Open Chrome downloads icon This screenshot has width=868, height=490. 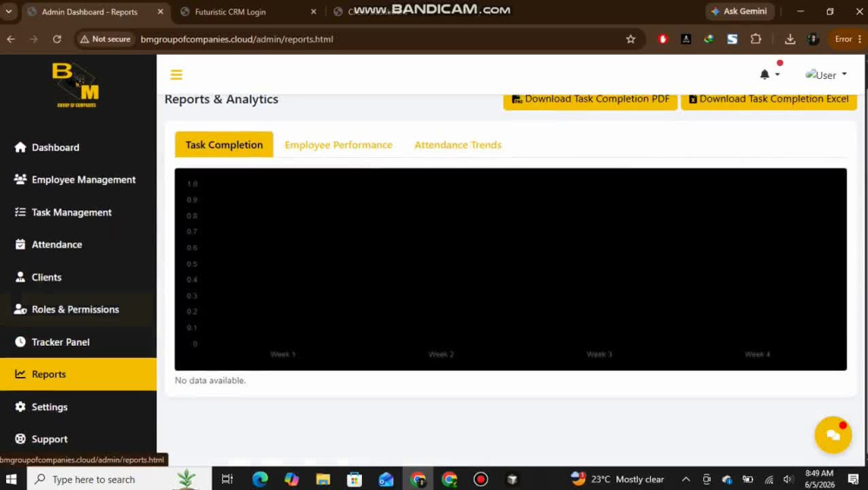pos(790,39)
